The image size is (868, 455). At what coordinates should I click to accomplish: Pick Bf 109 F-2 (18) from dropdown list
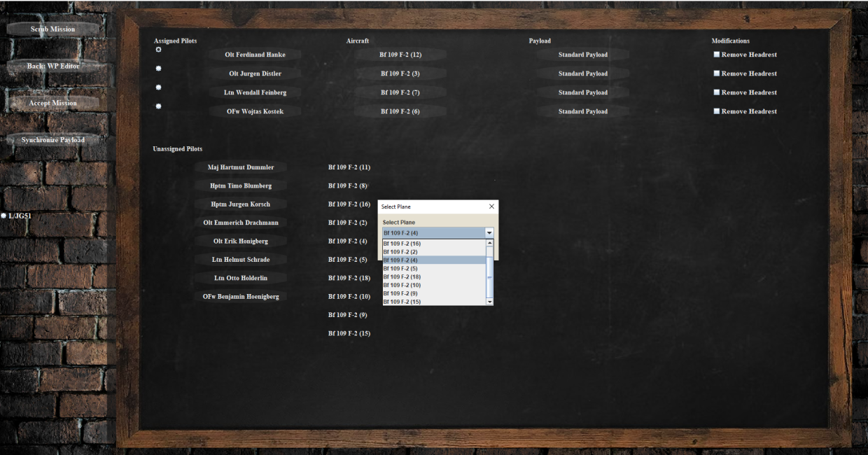click(434, 277)
